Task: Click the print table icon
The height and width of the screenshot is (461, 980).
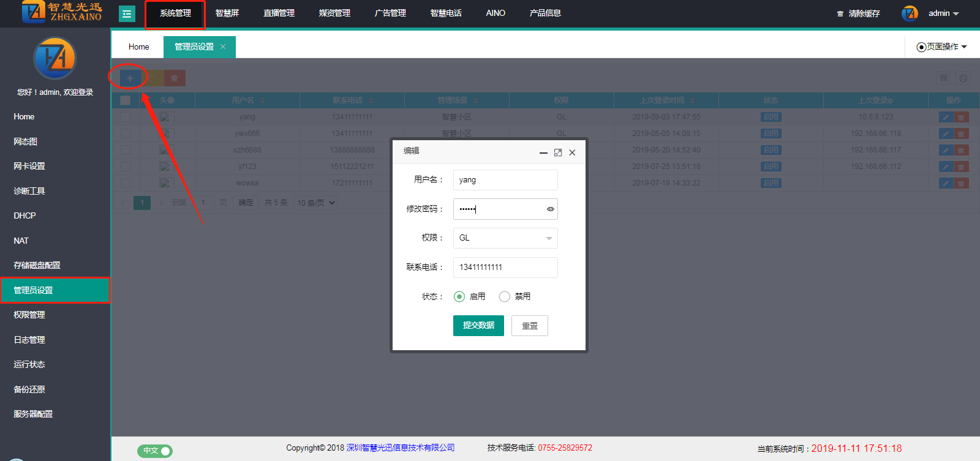Action: point(963,78)
